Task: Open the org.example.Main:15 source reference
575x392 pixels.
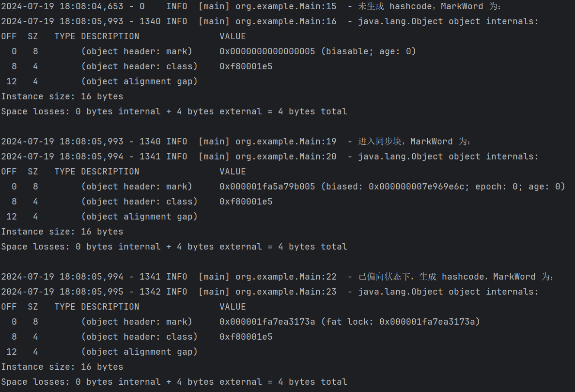Action: tap(286, 6)
